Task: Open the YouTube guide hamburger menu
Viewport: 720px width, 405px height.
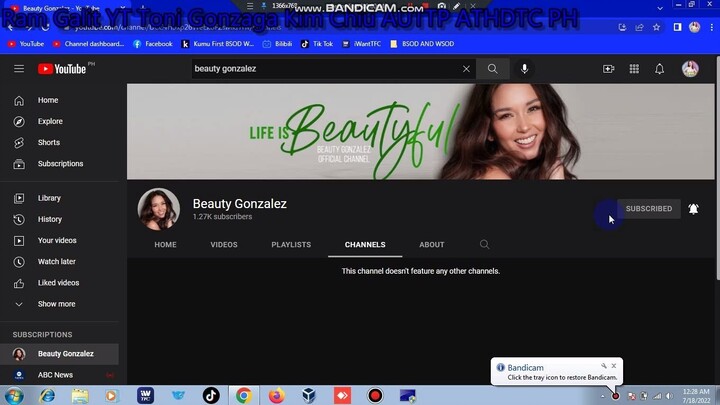Action: 19,69
